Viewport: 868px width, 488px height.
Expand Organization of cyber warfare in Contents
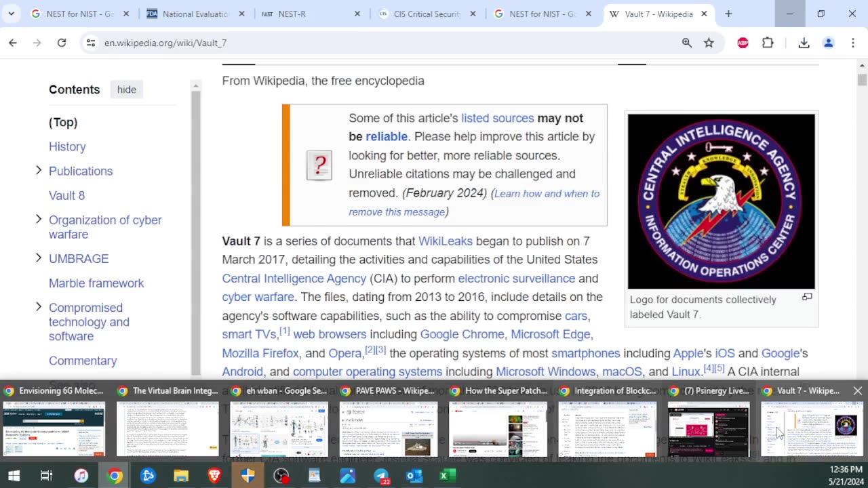[39, 219]
